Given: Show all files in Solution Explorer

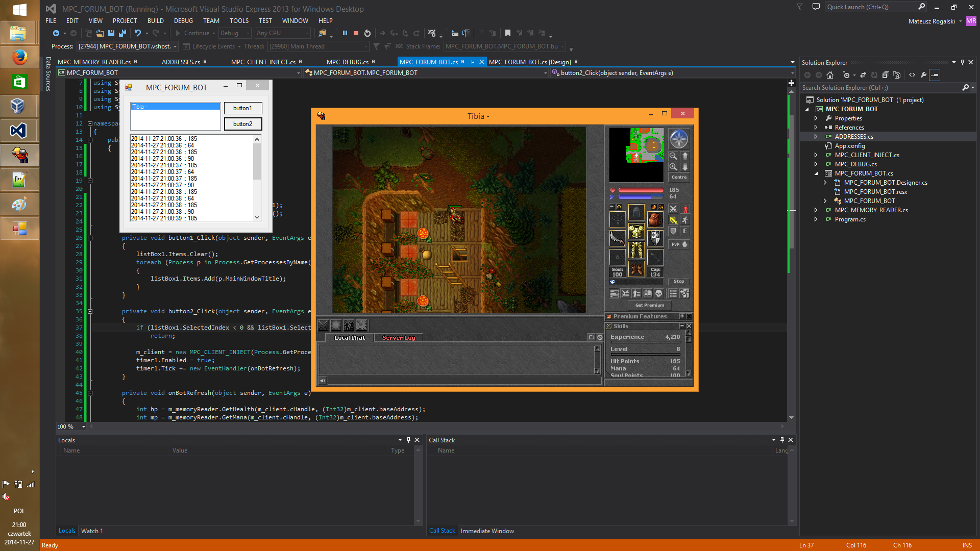Looking at the screenshot, I should tap(897, 75).
